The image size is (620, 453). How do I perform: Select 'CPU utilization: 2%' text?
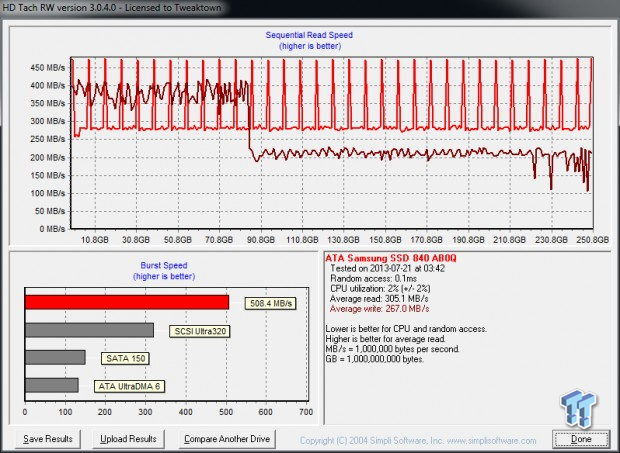pos(380,289)
